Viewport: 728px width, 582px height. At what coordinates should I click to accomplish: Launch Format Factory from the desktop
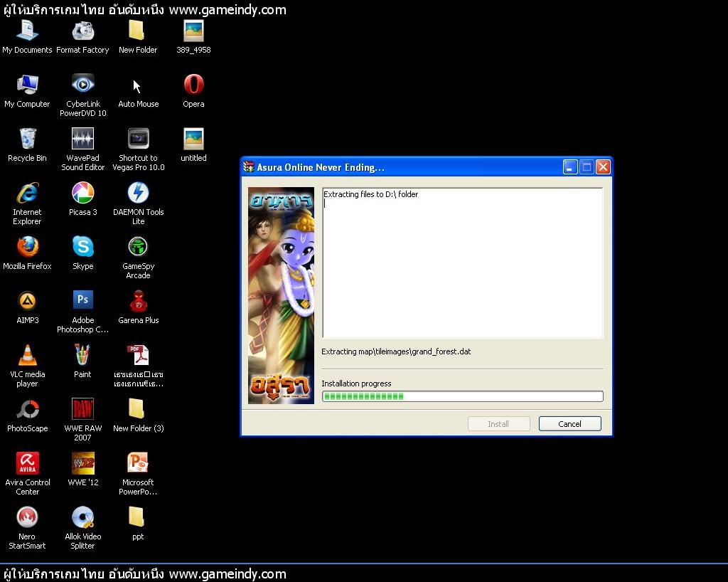[x=82, y=31]
